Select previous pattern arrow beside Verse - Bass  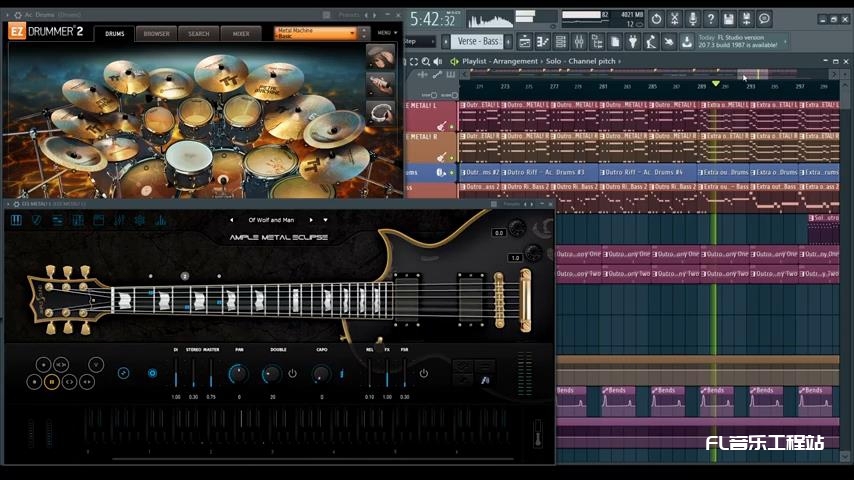pyautogui.click(x=446, y=41)
